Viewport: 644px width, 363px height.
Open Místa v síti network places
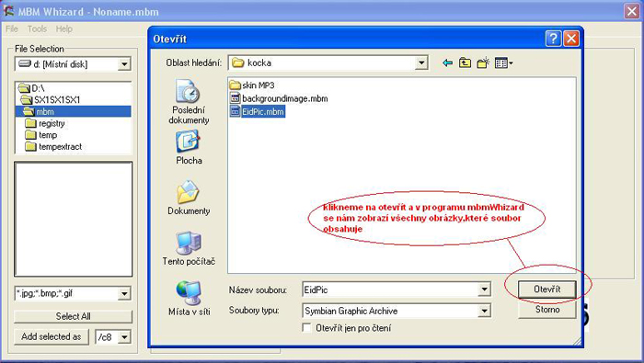tap(189, 299)
